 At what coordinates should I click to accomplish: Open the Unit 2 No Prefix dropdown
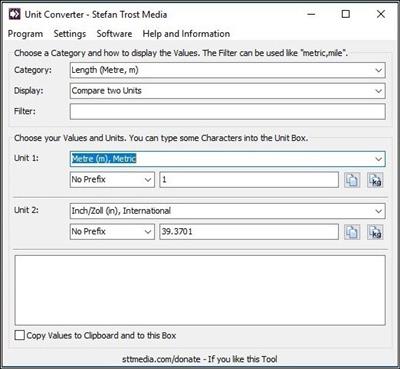tap(112, 232)
